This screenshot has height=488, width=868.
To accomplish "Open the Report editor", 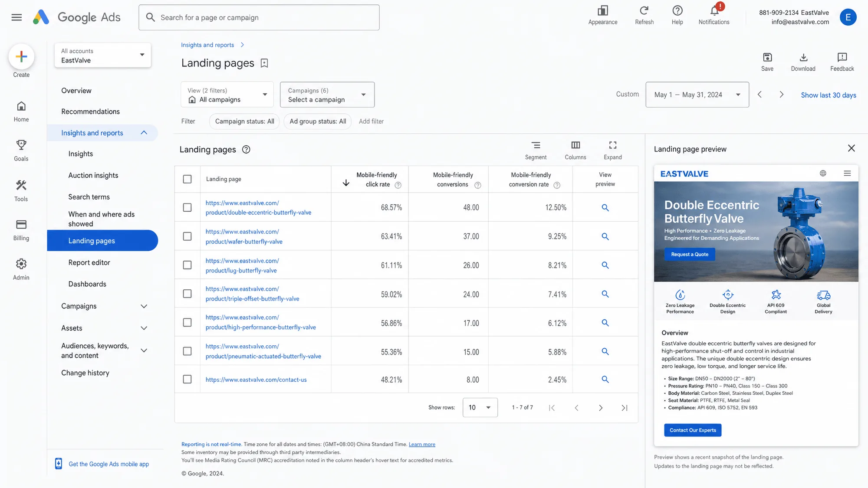I will tap(89, 262).
